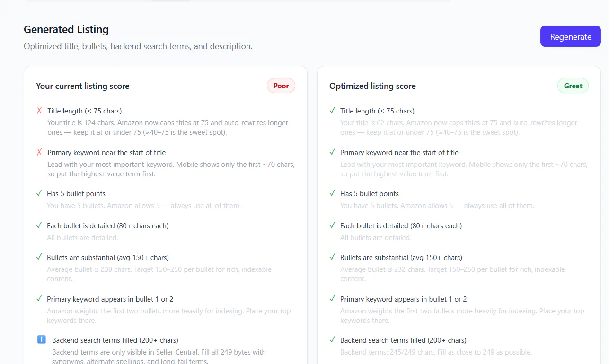Click current 'Has 5 bullet points' label
The height and width of the screenshot is (364, 609).
(76, 194)
